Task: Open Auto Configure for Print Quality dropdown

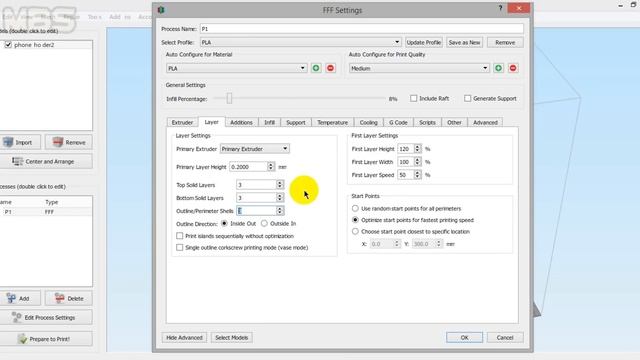Action: point(419,68)
